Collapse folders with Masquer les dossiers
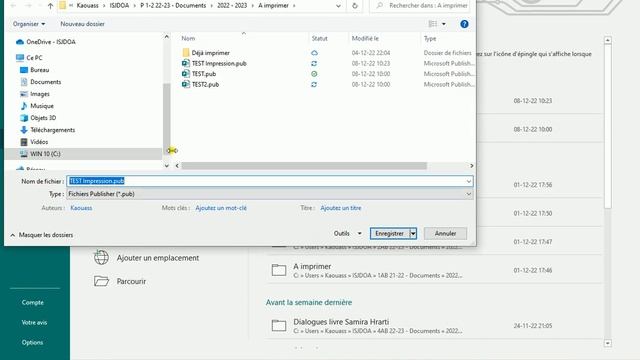Viewport: 640px width, 360px height. click(x=42, y=235)
